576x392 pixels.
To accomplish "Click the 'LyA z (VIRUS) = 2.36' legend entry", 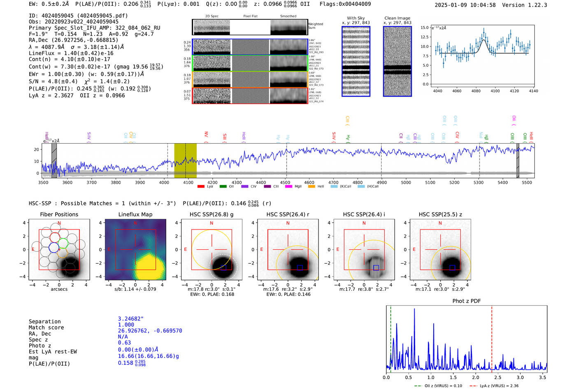I will pos(494,386).
